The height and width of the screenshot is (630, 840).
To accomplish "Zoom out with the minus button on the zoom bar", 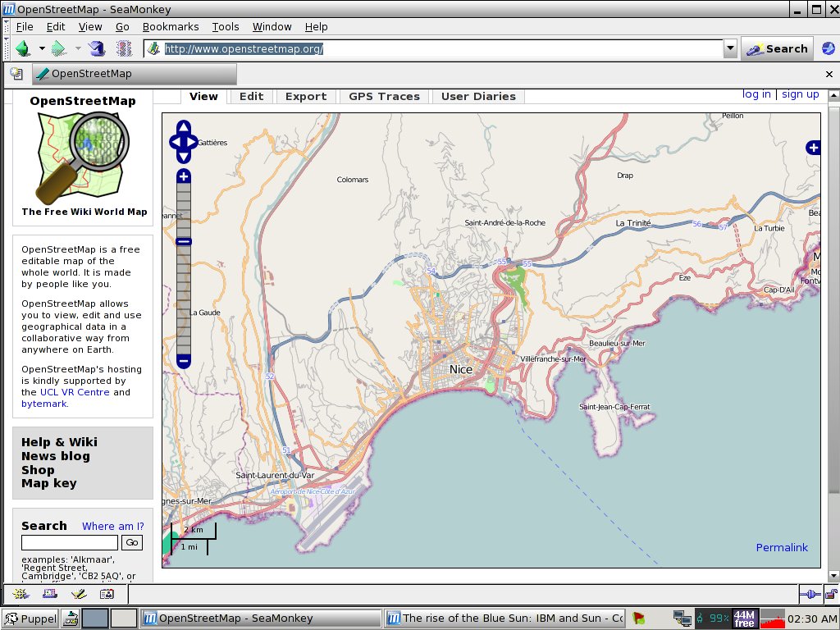I will click(183, 361).
